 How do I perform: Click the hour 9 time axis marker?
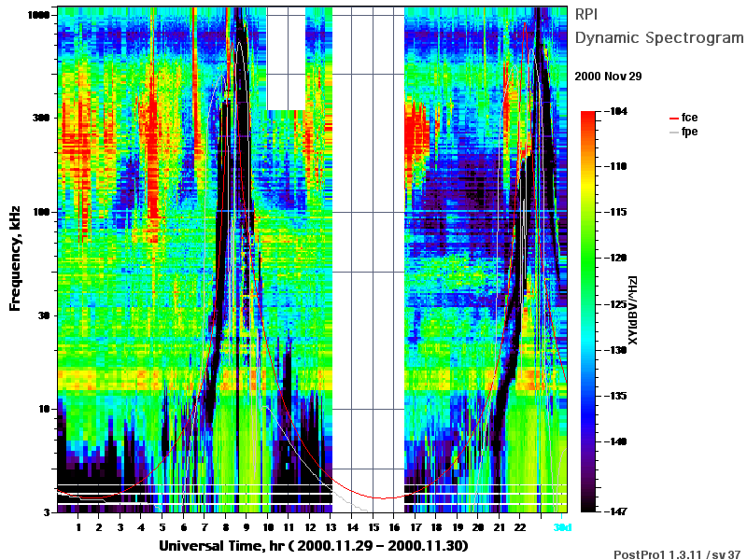coord(247,527)
